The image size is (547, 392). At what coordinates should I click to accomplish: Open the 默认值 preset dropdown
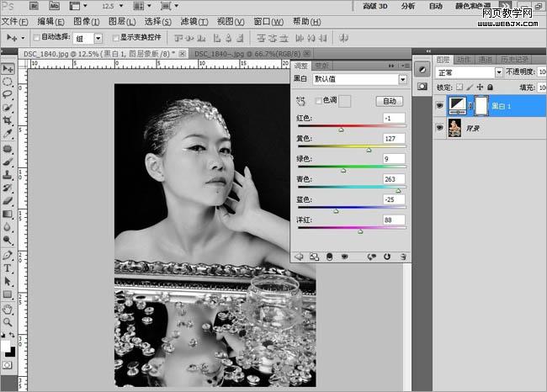point(402,79)
